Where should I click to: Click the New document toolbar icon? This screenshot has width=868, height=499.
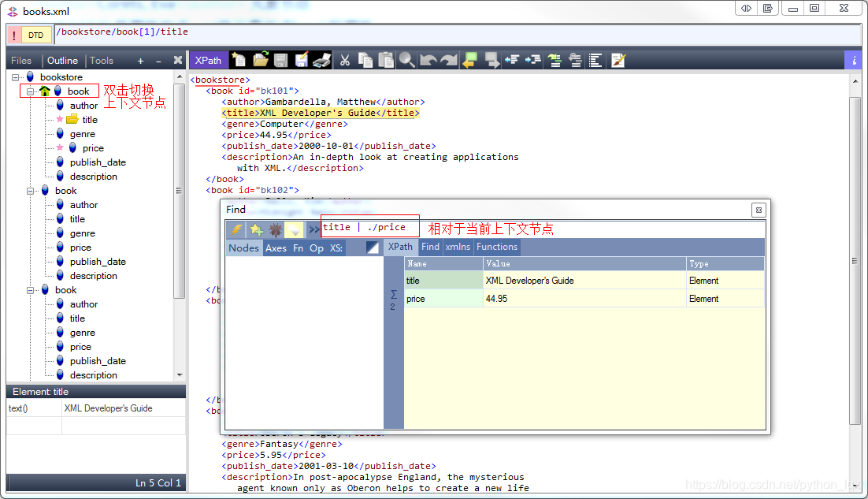click(x=239, y=60)
